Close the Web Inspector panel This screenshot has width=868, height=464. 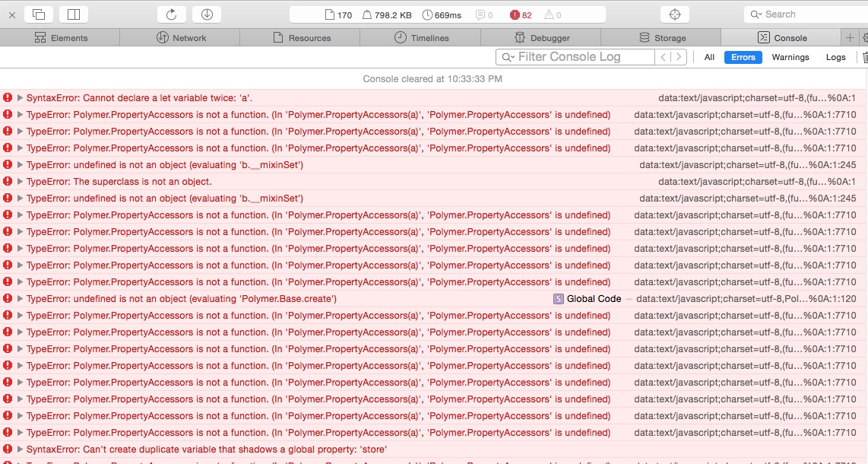(x=12, y=15)
